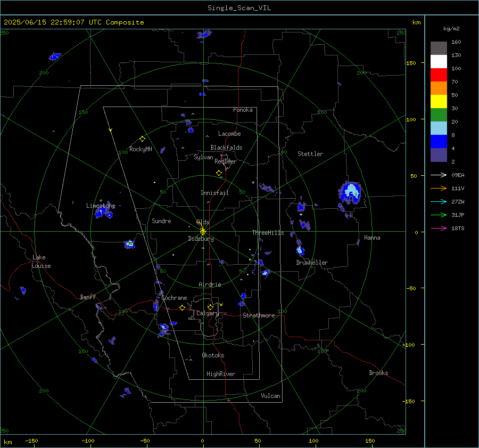Click the 2025/06/15 22:59:07 UTC Composite timestamp
The width and height of the screenshot is (479, 448).
tap(73, 22)
